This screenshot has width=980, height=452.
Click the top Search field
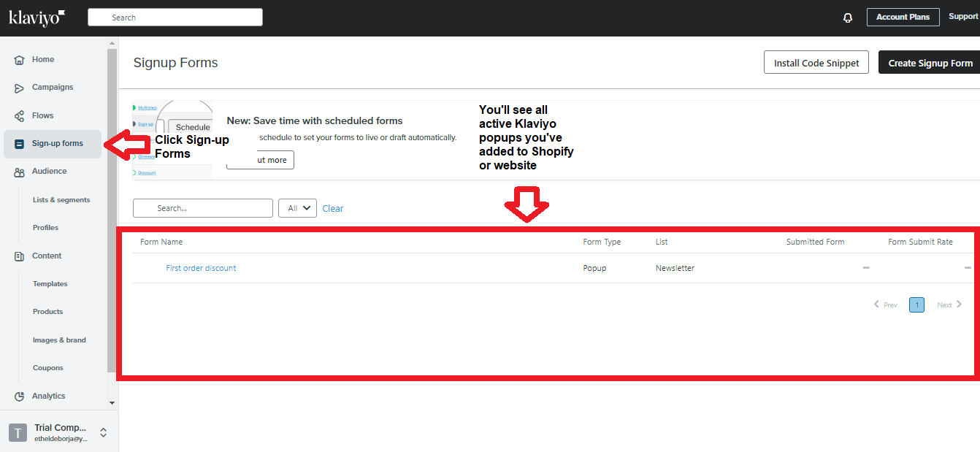175,18
